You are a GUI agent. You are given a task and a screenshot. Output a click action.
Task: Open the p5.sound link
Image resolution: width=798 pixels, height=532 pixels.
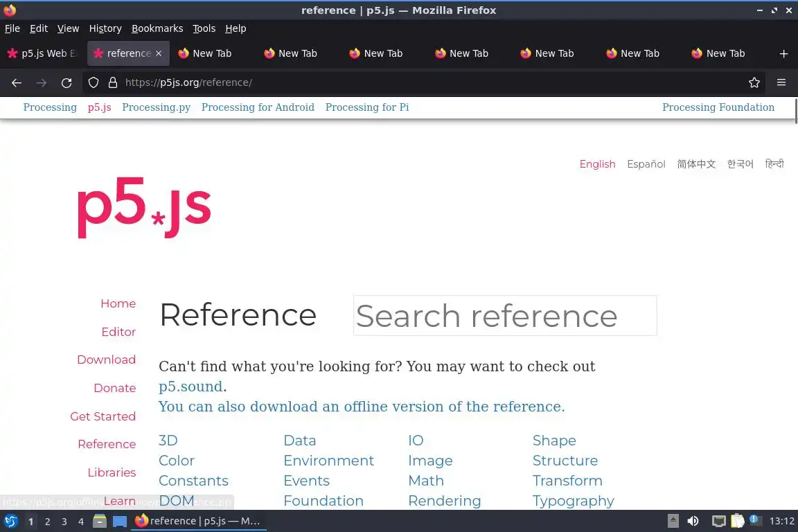pyautogui.click(x=191, y=387)
